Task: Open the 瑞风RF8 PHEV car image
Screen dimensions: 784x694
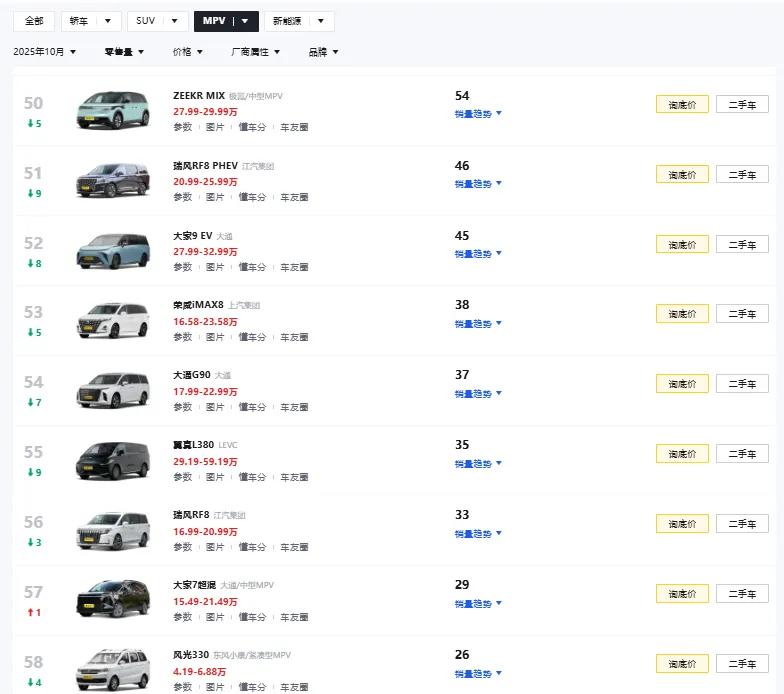Action: pyautogui.click(x=112, y=180)
